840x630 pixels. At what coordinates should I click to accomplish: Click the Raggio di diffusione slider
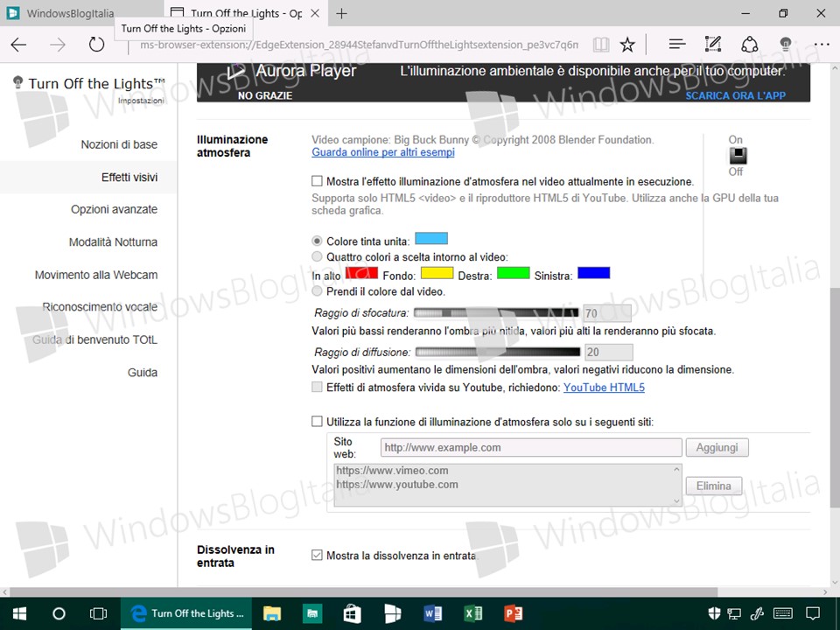click(498, 352)
